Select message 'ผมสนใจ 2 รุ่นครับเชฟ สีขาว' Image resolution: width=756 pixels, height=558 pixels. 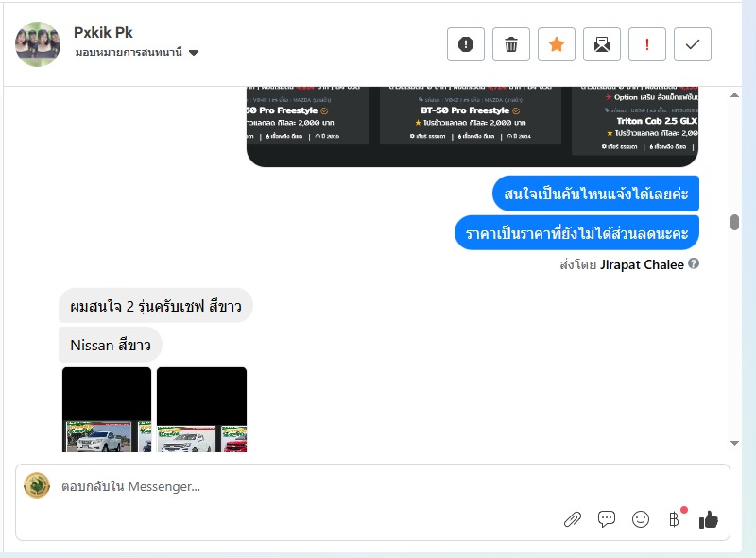pos(156,306)
